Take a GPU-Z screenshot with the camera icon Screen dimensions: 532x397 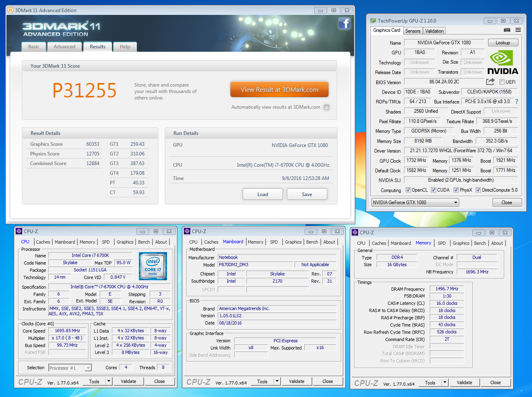tap(507, 30)
